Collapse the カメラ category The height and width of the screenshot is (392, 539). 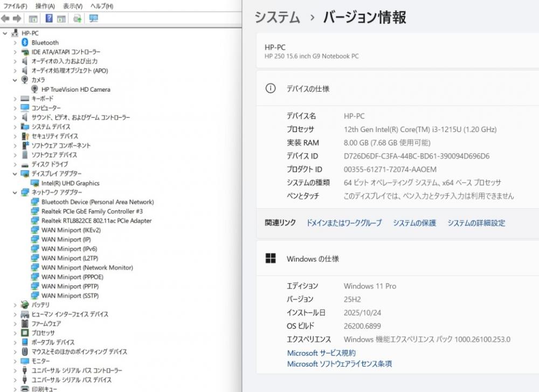(x=15, y=80)
